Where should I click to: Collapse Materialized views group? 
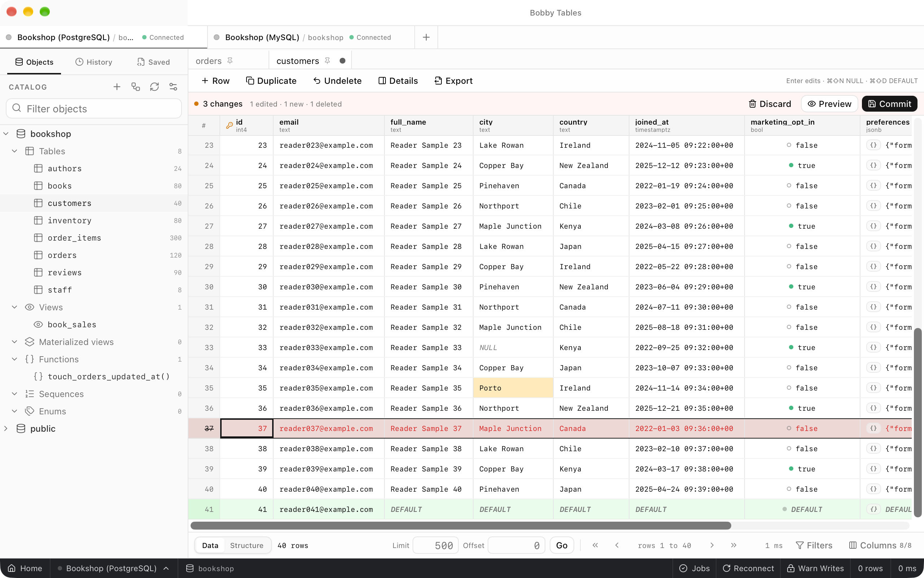(14, 342)
